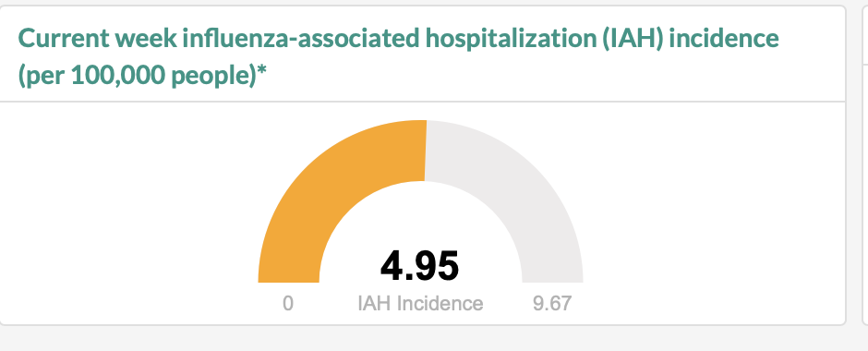Click the gauge minimum label 0
The image size is (868, 351).
[288, 303]
